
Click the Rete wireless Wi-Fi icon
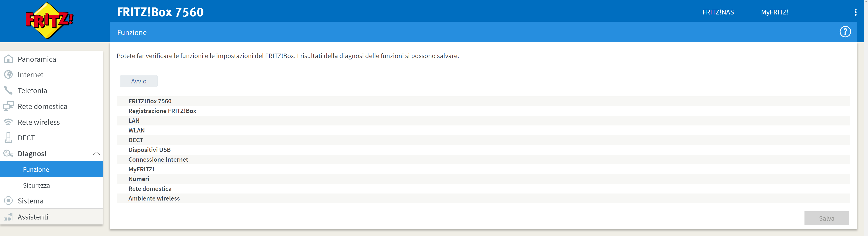(8, 122)
